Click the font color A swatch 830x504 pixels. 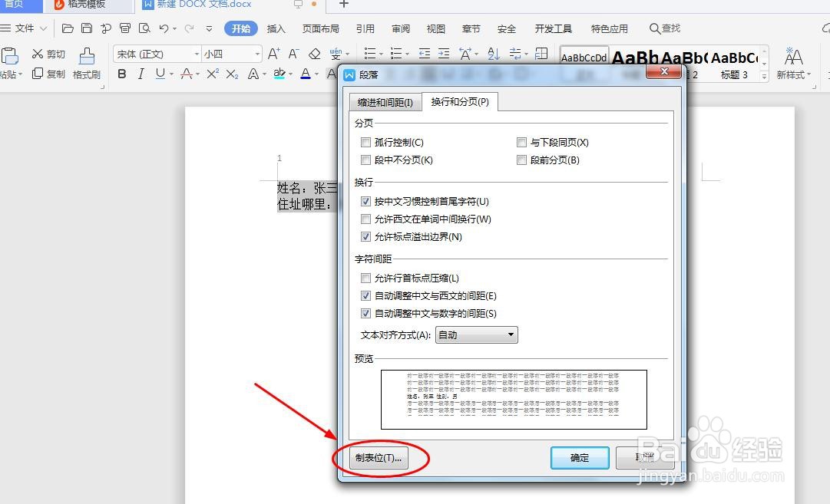point(306,74)
